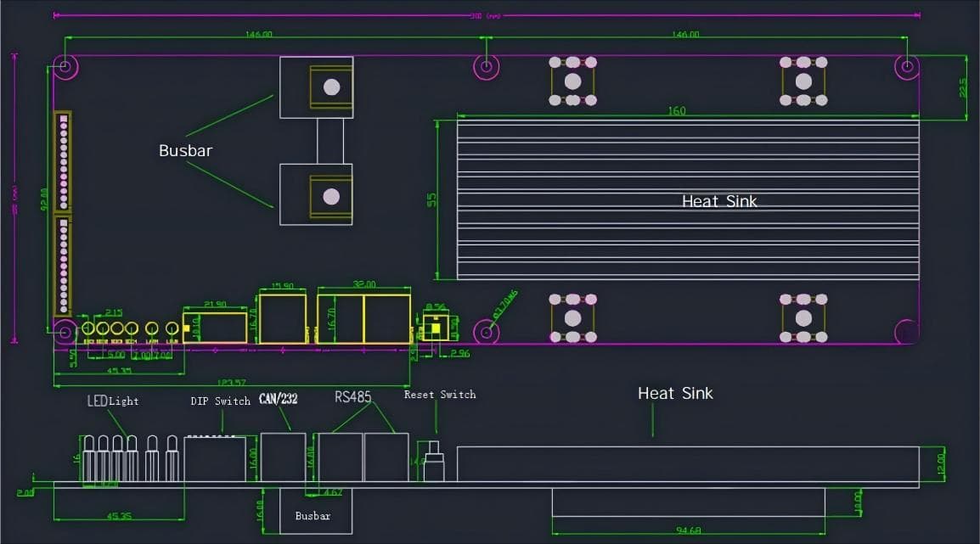
Task: Click the RS485 label
Action: pyautogui.click(x=353, y=397)
